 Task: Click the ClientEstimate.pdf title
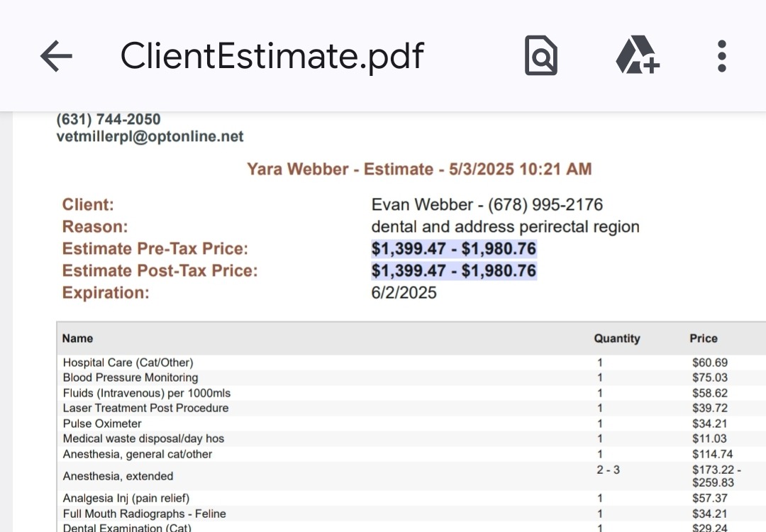tap(272, 56)
